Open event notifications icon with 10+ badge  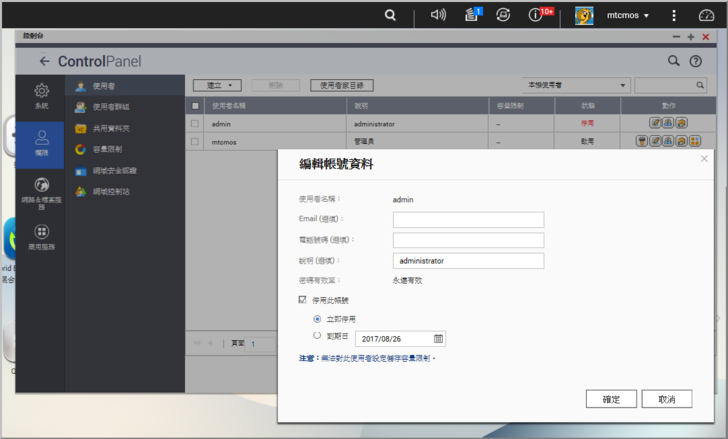pos(537,15)
